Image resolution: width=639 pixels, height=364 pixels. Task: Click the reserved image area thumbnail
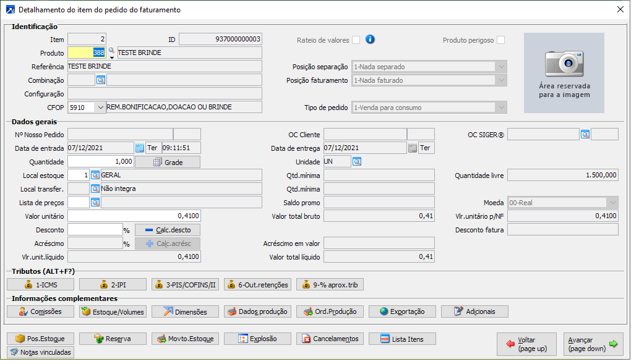[564, 73]
